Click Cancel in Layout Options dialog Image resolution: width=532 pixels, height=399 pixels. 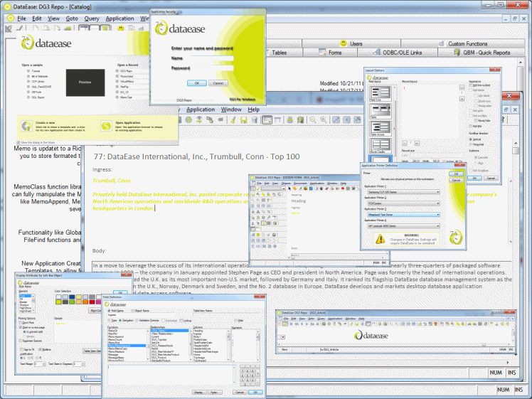pyautogui.click(x=491, y=178)
